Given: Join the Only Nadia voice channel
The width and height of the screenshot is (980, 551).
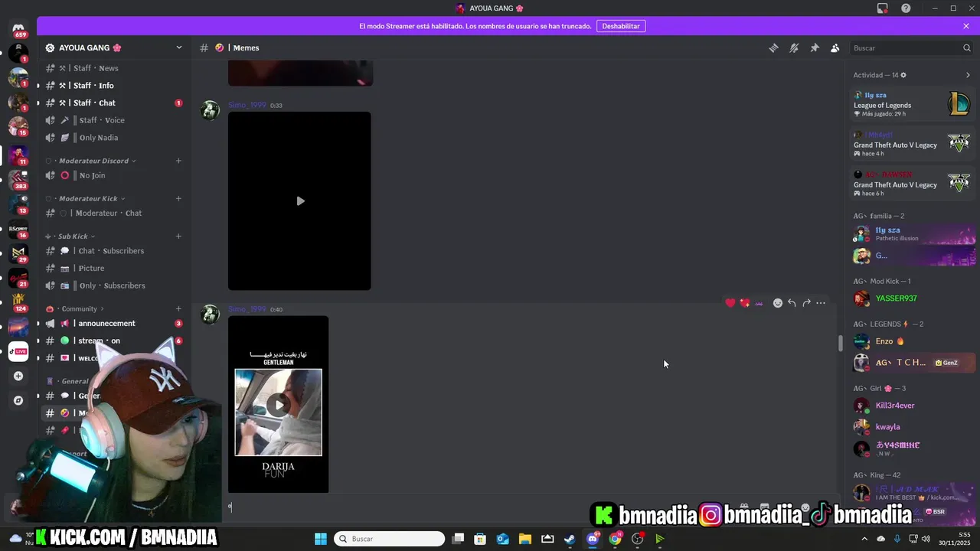Looking at the screenshot, I should 113,138.
